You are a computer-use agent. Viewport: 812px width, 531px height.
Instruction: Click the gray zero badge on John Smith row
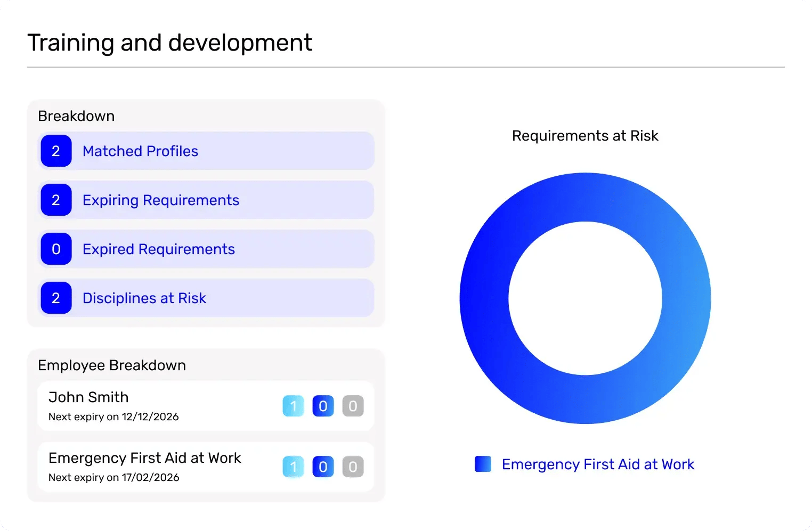[353, 405]
